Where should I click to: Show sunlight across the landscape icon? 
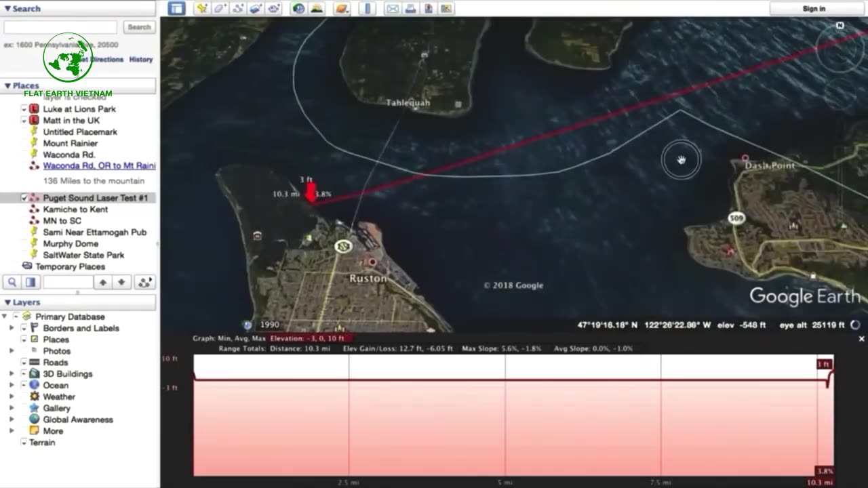click(x=317, y=8)
